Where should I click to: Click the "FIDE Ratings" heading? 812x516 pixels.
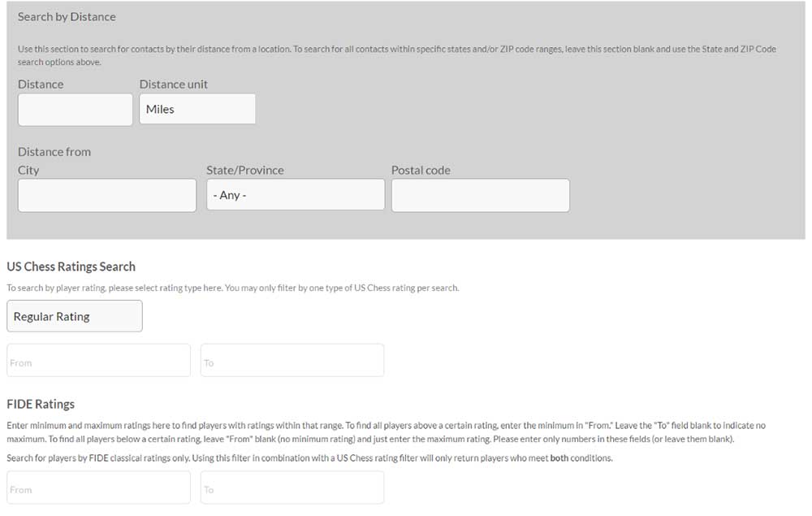pos(41,403)
